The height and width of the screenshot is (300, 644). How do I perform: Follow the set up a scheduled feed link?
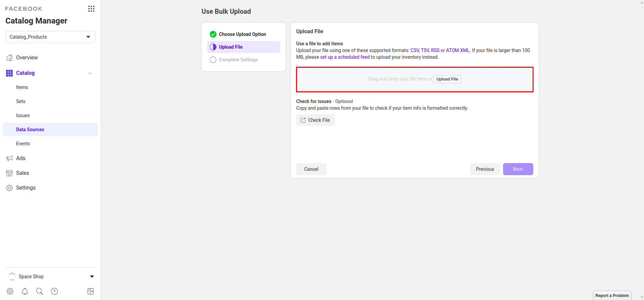pyautogui.click(x=345, y=57)
